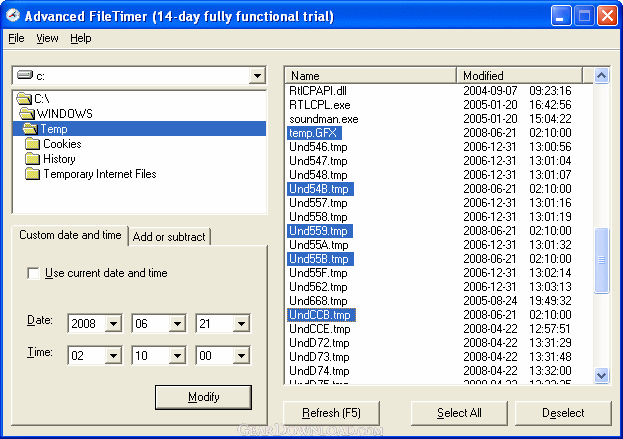Image resolution: width=623 pixels, height=439 pixels.
Task: Sort by the Name column header
Action: pyautogui.click(x=370, y=75)
